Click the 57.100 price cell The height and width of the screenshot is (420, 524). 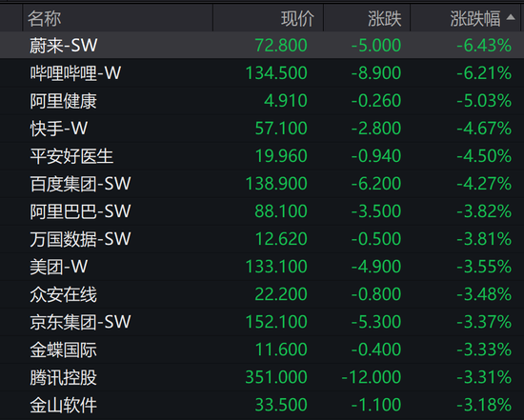pyautogui.click(x=281, y=129)
